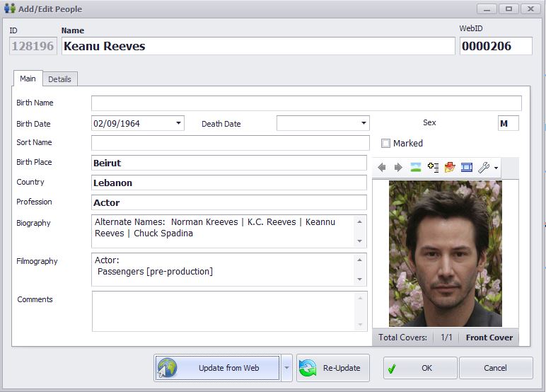Open the Update from Web dropdown arrow
The width and height of the screenshot is (546, 392).
click(286, 368)
